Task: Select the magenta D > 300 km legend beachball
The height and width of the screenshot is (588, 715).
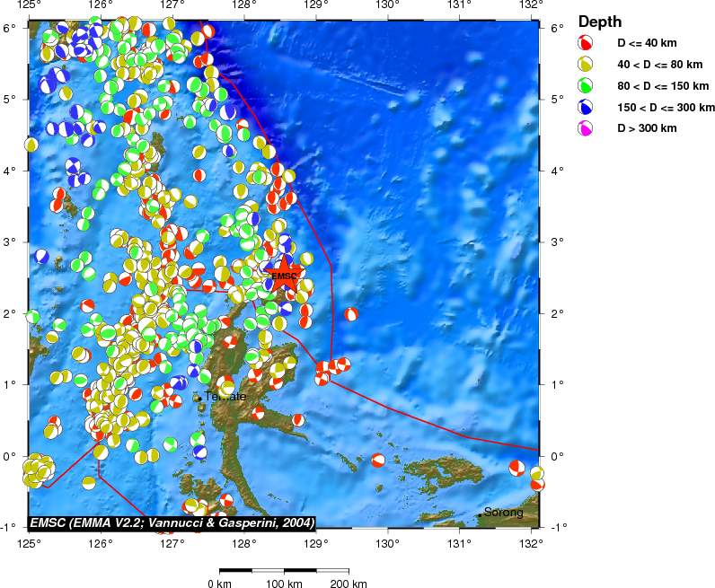Action: click(x=585, y=129)
